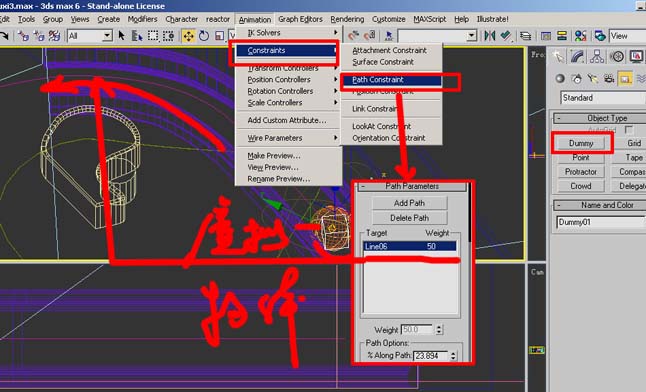Click the Crowd helper button
Screen dimensions: 646x392
(580, 186)
